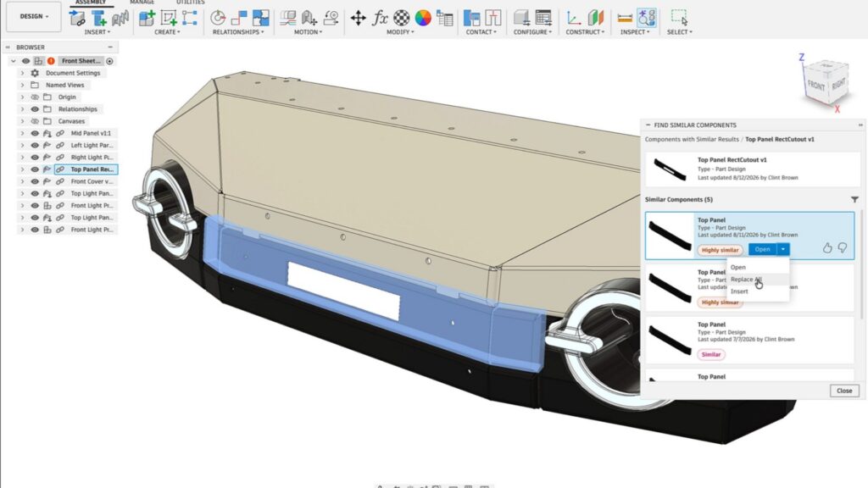Click the highlighted Find Similar Components icon

tap(647, 18)
